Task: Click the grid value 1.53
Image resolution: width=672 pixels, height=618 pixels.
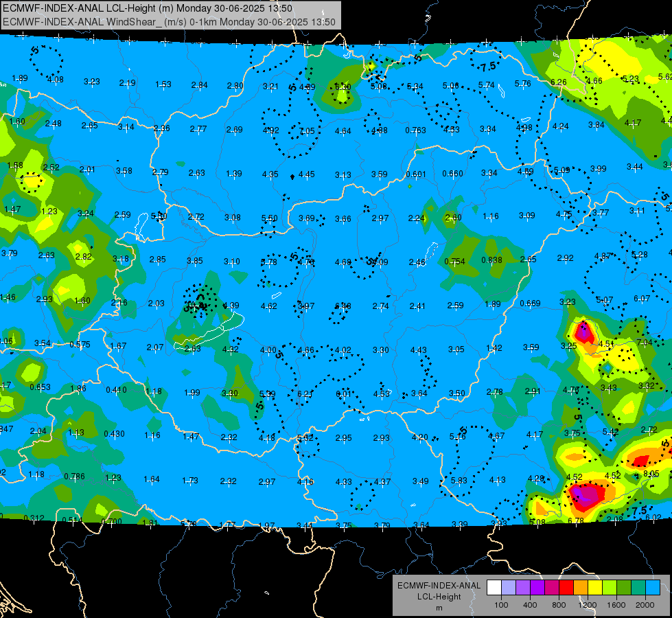Action: click(163, 84)
